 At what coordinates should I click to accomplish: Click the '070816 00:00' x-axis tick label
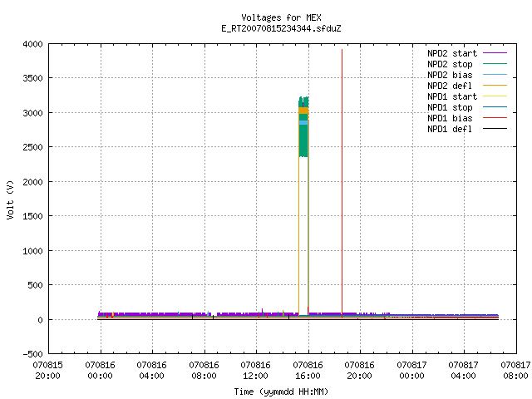click(100, 371)
